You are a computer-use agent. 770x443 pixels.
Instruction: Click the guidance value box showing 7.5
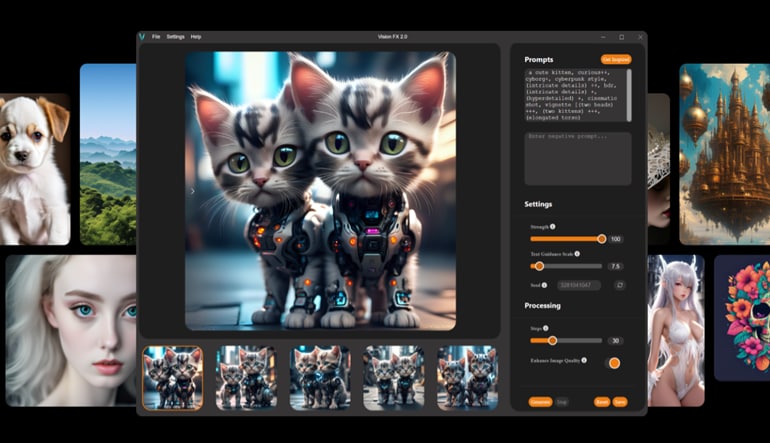point(615,266)
